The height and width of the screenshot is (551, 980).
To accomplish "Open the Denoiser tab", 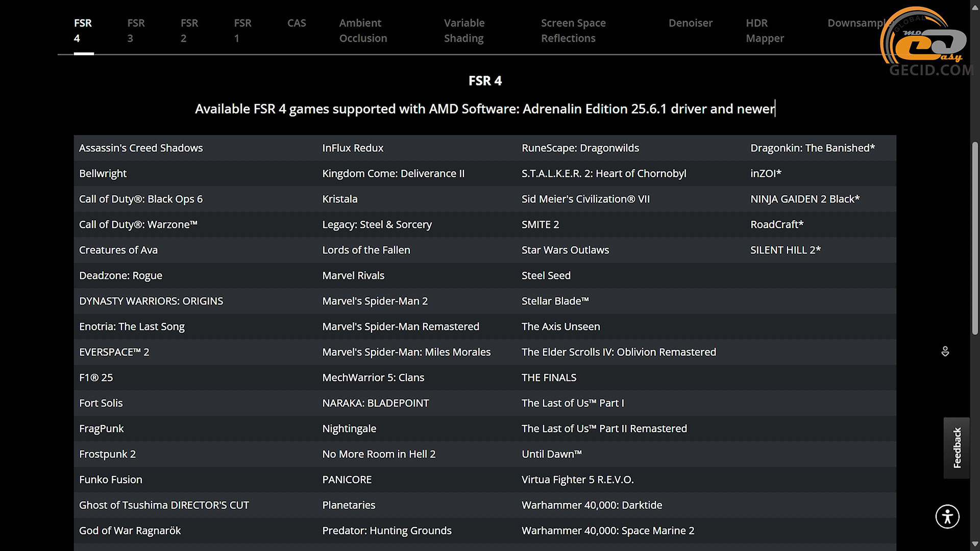I will click(x=691, y=23).
